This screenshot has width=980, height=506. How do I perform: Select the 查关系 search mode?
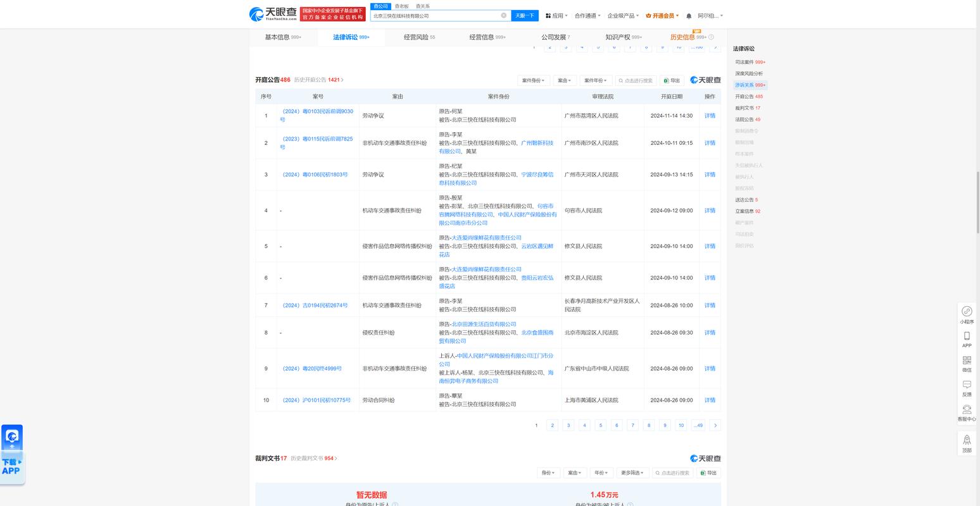click(422, 6)
